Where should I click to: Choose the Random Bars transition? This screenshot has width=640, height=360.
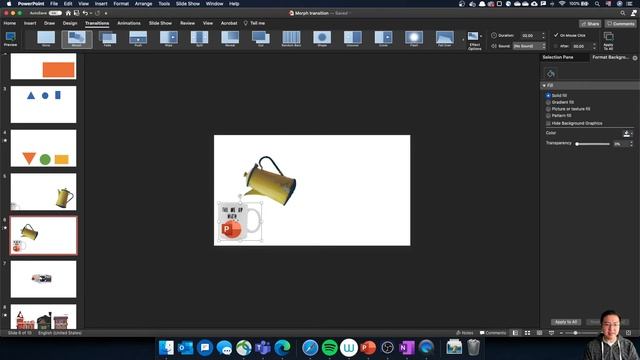coord(291,39)
